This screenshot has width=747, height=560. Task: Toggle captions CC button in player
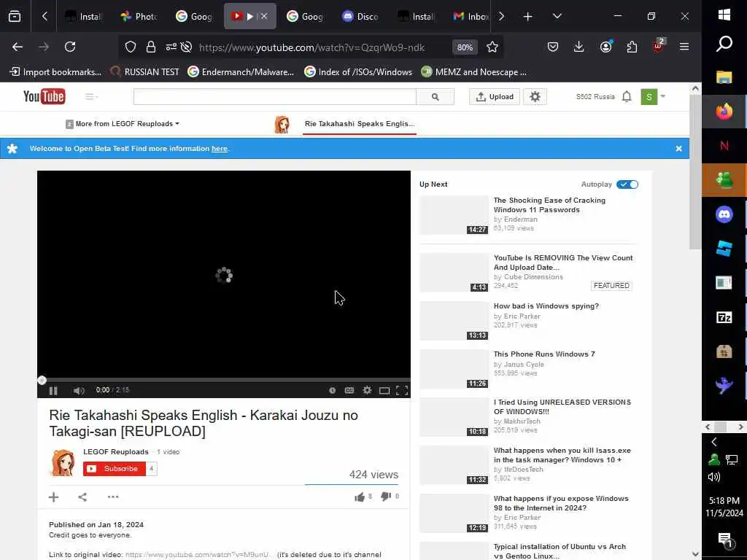point(349,391)
